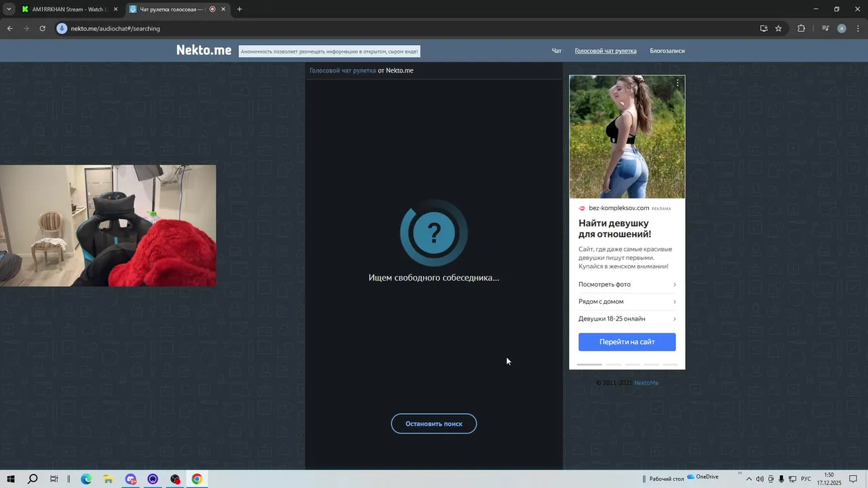
Task: Open the Голосовой чат рулетка menu link
Action: [x=606, y=51]
